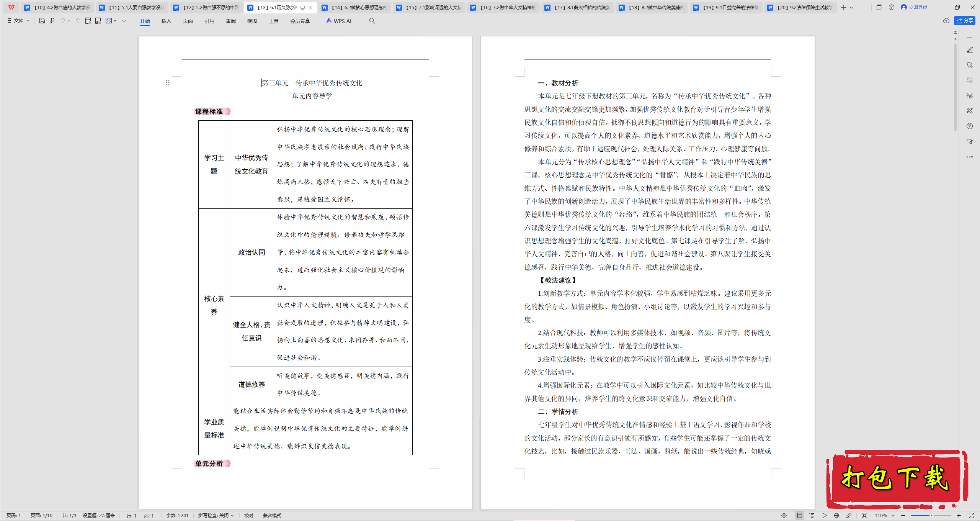
Task: Click the cube icon in title bar
Action: click(892, 7)
